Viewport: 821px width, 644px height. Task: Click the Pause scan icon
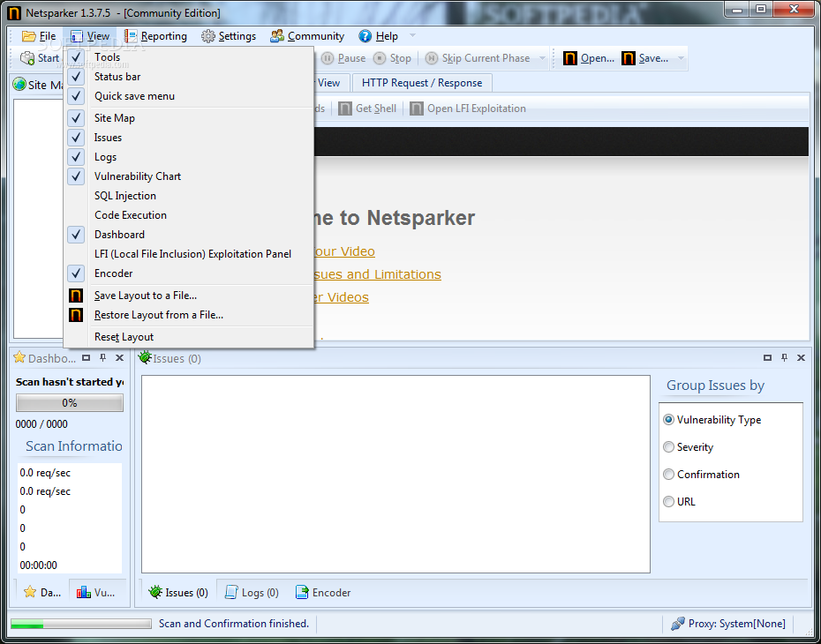tap(328, 58)
